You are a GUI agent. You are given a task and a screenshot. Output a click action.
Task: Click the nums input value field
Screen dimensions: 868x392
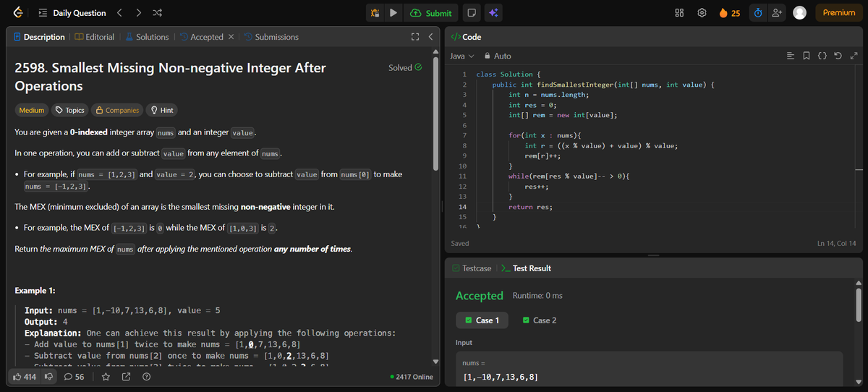(x=649, y=378)
